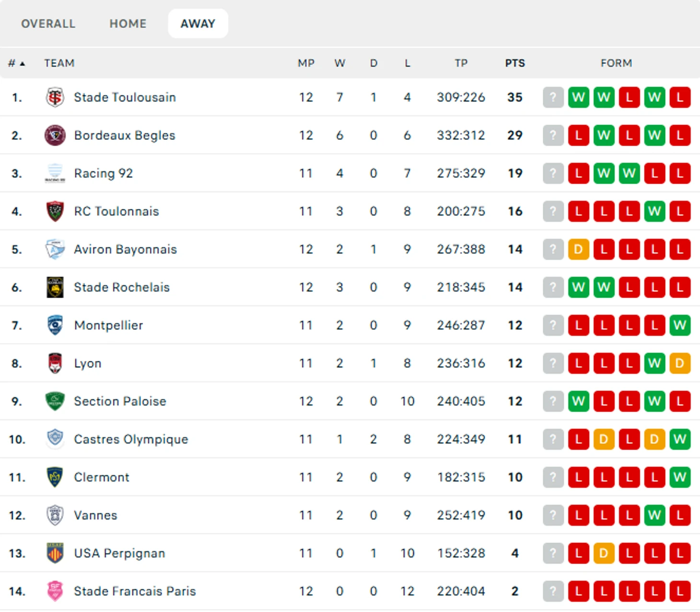Viewport: 700px width, 612px height.
Task: Switch to the Overall standings tab
Action: tap(48, 23)
